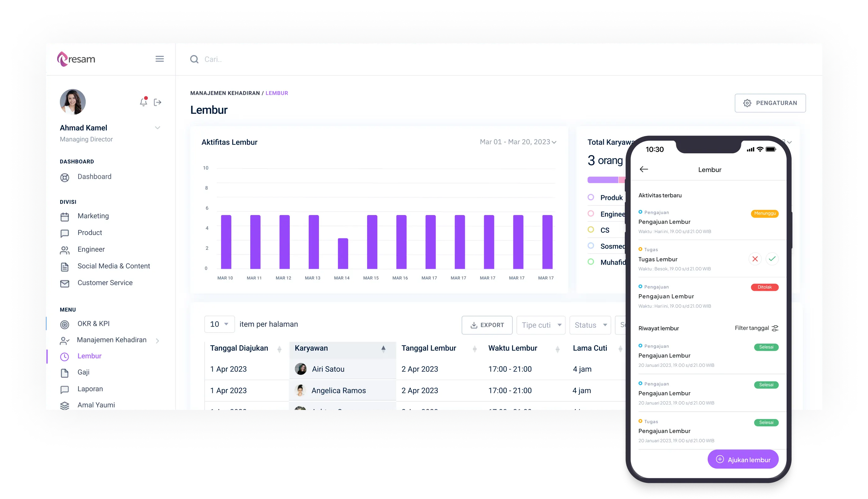The height and width of the screenshot is (499, 868).
Task: Click the Pengaturan settings button
Action: click(x=769, y=103)
